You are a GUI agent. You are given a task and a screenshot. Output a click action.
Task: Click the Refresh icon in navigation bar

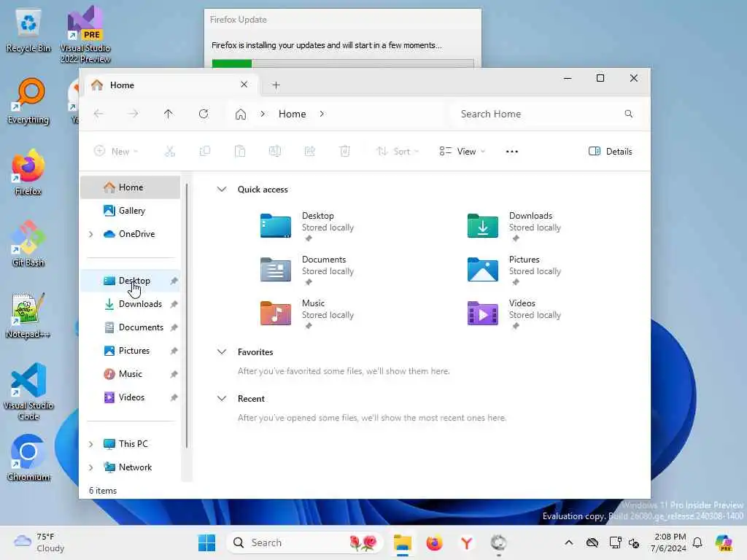[204, 114]
